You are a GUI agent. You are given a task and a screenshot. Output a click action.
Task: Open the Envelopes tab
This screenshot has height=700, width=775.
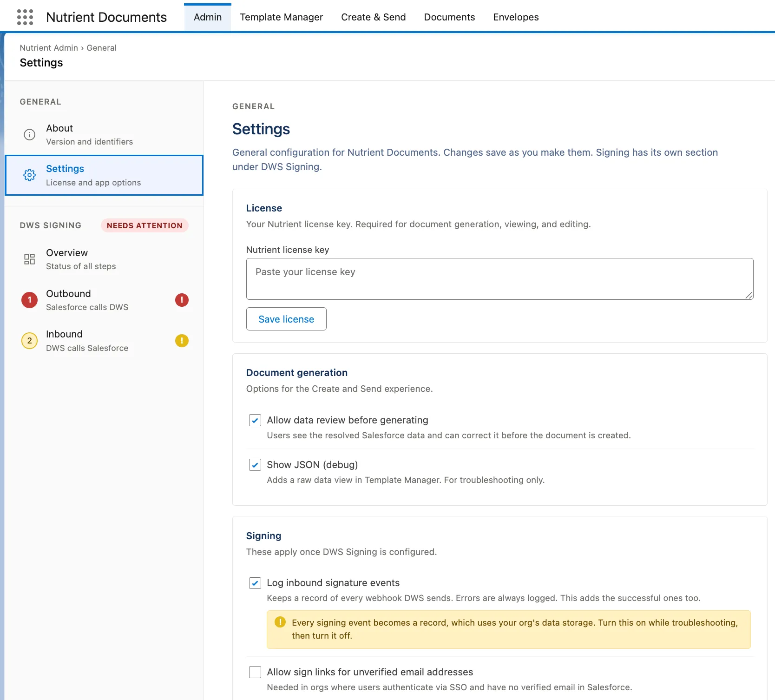click(x=516, y=17)
